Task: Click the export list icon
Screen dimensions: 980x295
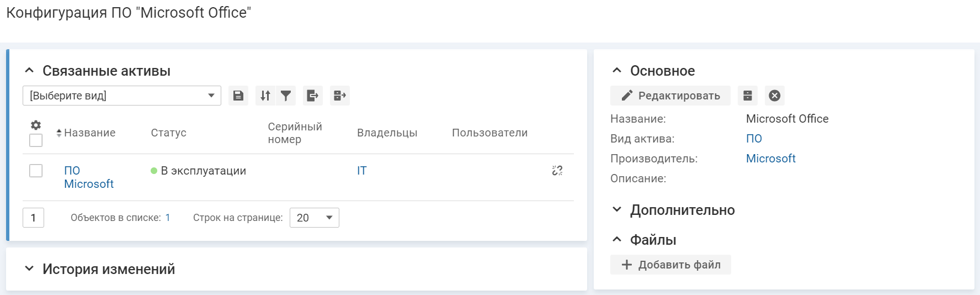Action: (x=313, y=96)
